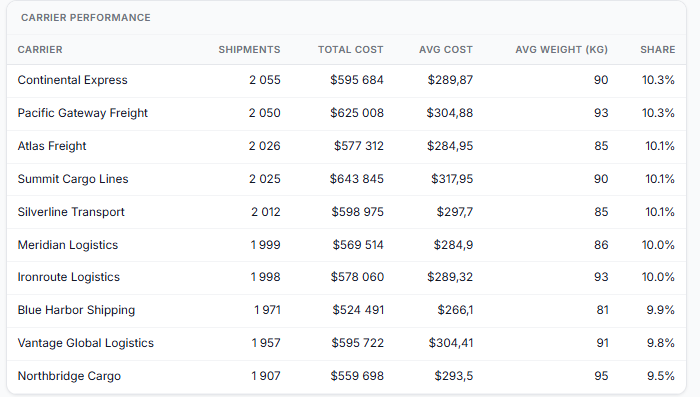The height and width of the screenshot is (397, 700).
Task: Click the 1 999 shipments value
Action: click(266, 245)
